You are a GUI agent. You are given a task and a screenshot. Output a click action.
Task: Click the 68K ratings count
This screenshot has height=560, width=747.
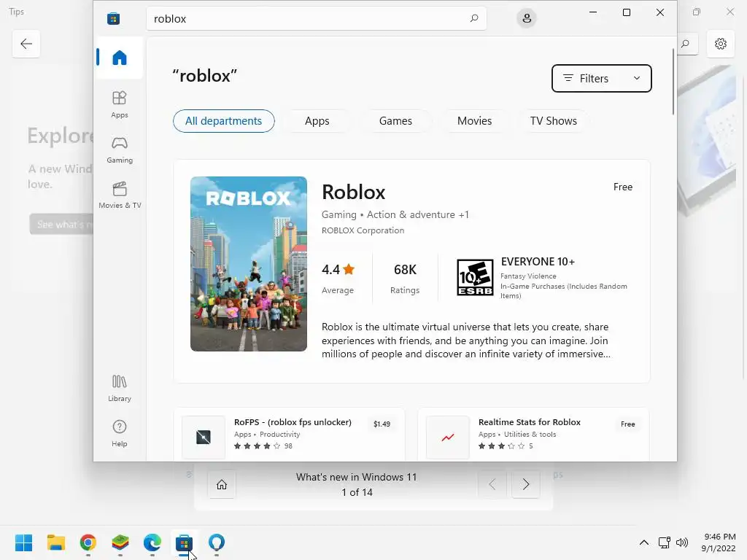405,270
